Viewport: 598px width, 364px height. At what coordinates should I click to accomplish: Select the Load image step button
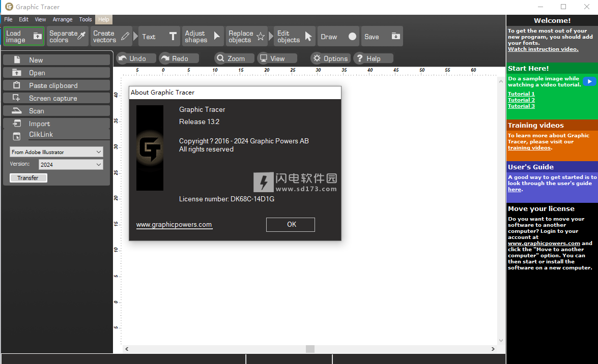pos(24,36)
